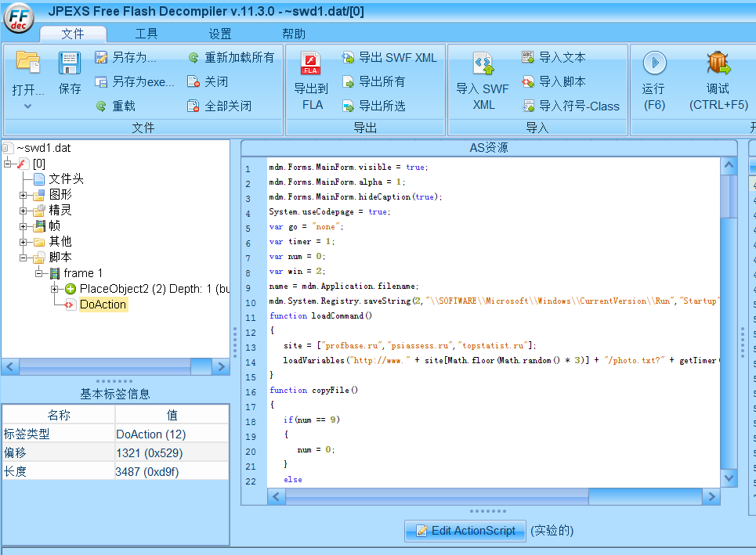Import SWF XML using the 导入 SWF XML icon
The width and height of the screenshot is (756, 555).
tap(483, 63)
